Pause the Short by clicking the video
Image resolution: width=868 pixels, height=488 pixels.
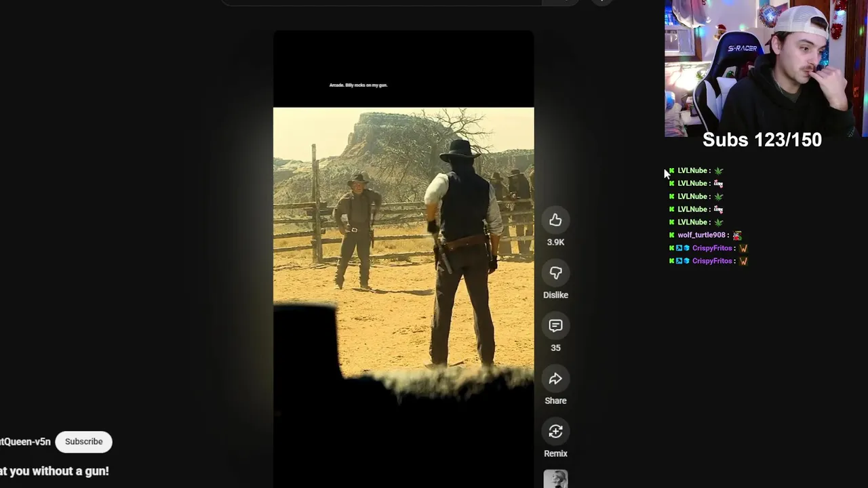click(403, 258)
